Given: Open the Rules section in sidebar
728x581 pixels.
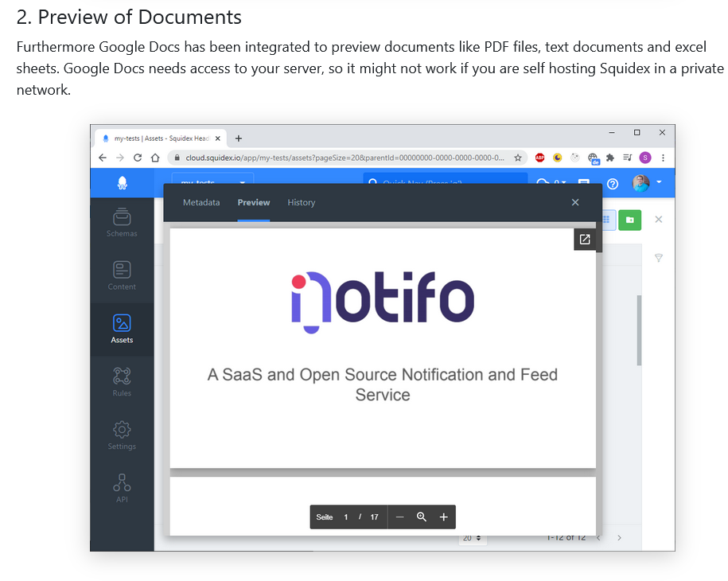Looking at the screenshot, I should pyautogui.click(x=122, y=380).
